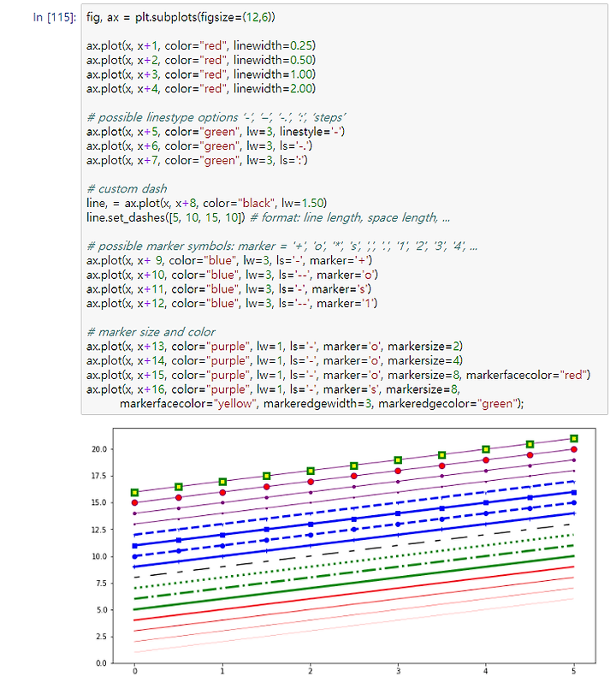
Task: Click the x+14 line with markersize=4
Action: pos(275,360)
